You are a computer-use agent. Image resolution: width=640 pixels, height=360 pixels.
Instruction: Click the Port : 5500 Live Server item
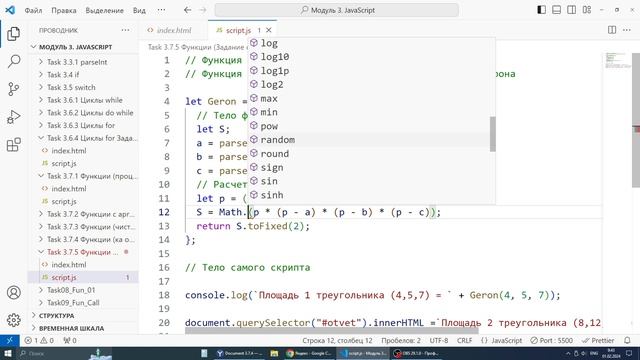click(x=551, y=340)
